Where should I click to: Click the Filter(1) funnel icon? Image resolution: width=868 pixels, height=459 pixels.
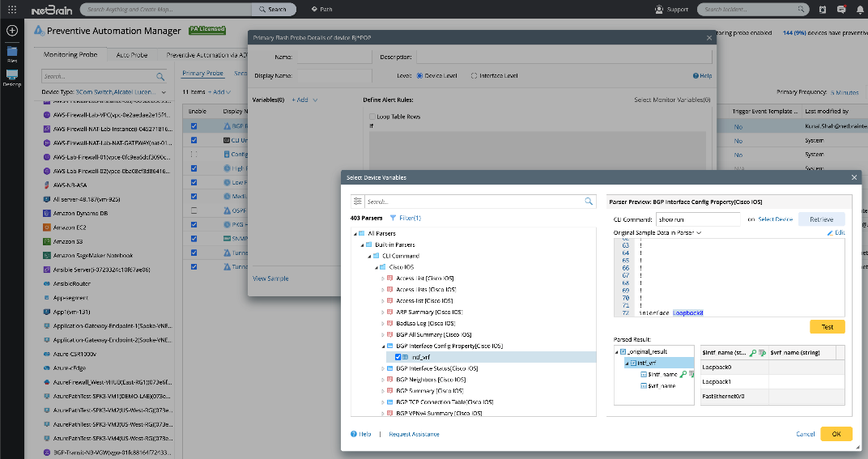(x=394, y=218)
